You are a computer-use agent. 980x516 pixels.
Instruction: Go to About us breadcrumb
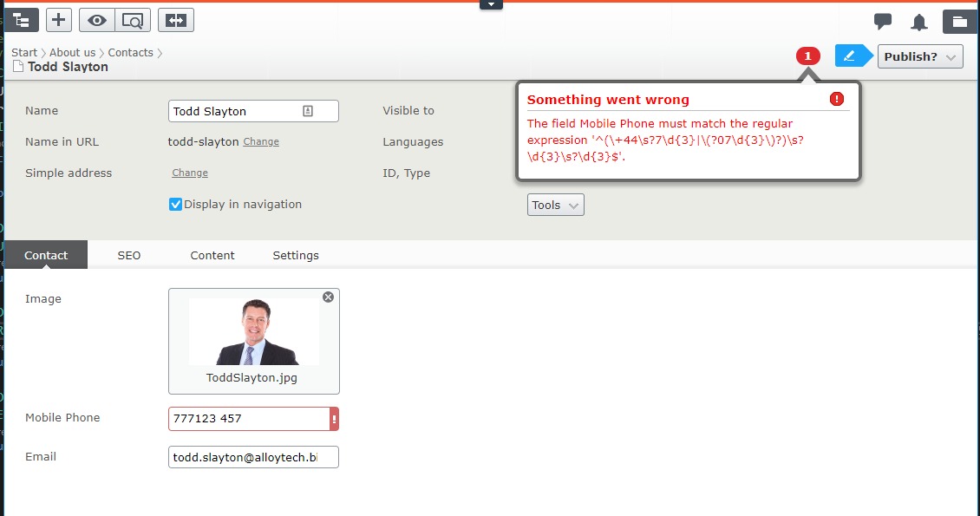coord(72,53)
